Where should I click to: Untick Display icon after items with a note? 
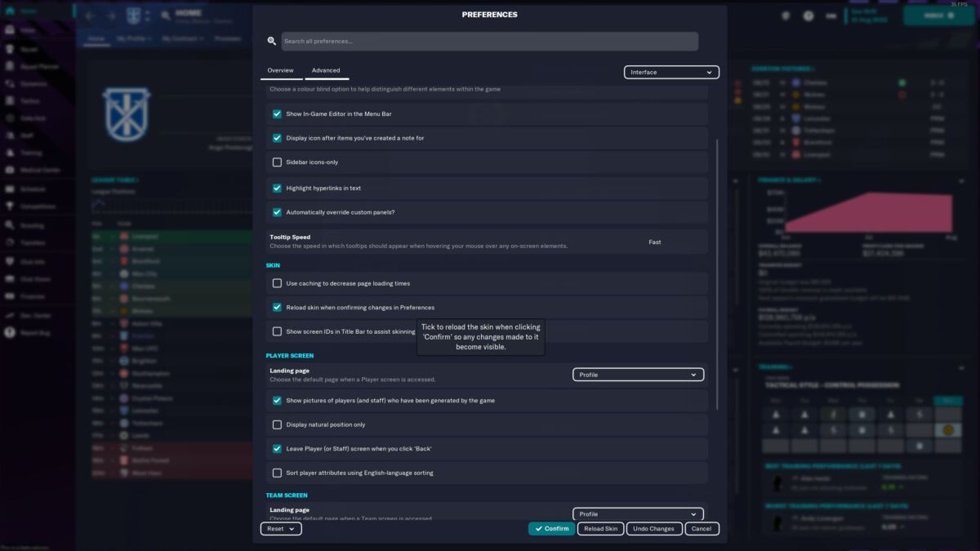[x=277, y=138]
